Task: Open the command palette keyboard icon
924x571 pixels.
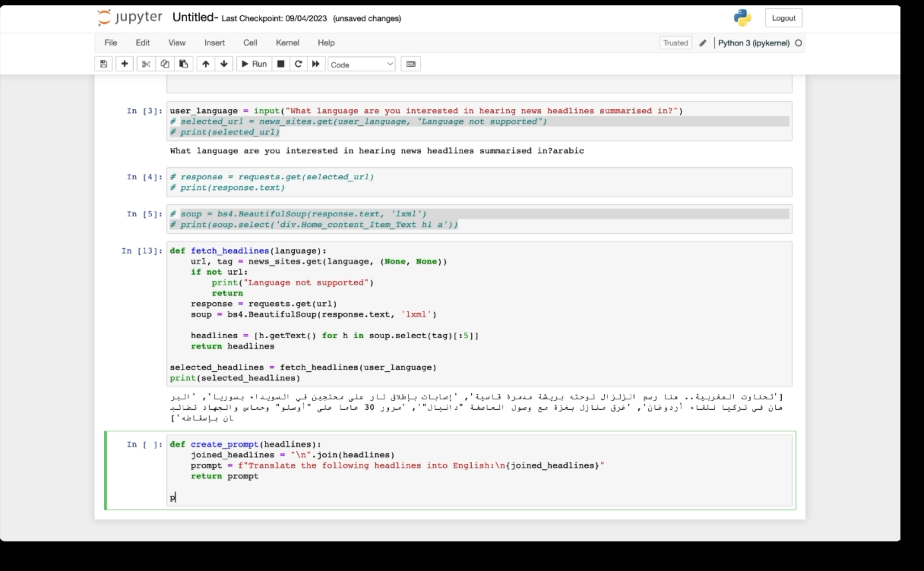Action: pos(411,64)
